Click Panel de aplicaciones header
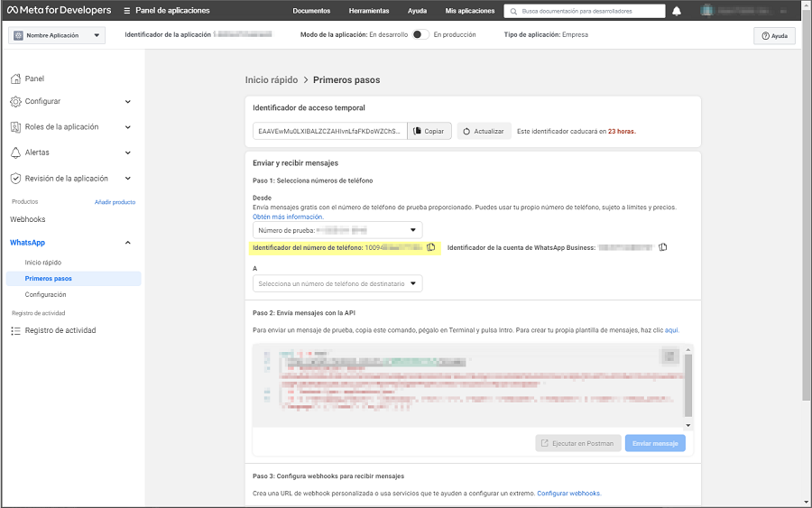This screenshot has height=508, width=812. pos(172,10)
